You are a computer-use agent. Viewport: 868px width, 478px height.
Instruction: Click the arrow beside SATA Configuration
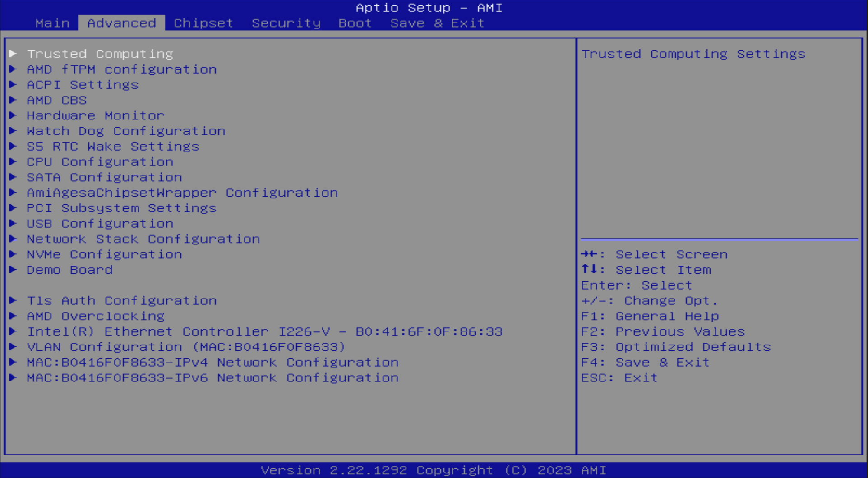(x=13, y=177)
